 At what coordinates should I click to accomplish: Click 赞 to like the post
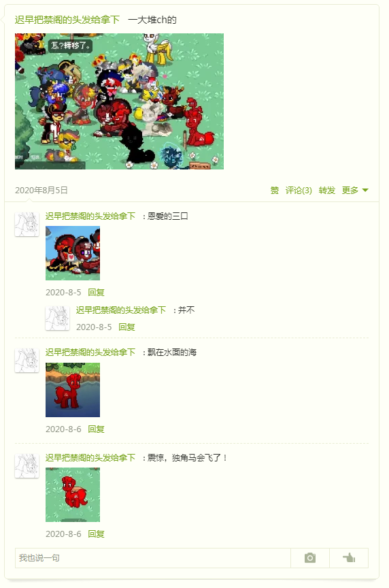point(275,191)
